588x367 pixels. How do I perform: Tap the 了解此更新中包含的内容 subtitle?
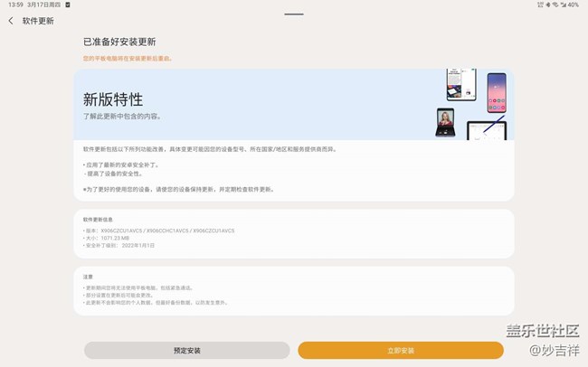(122, 117)
